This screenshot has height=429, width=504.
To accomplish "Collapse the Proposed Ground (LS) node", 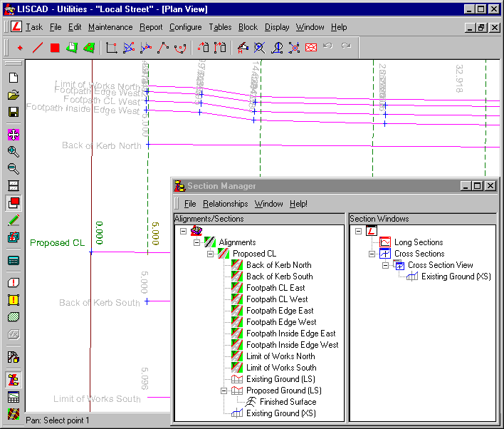I will (224, 391).
